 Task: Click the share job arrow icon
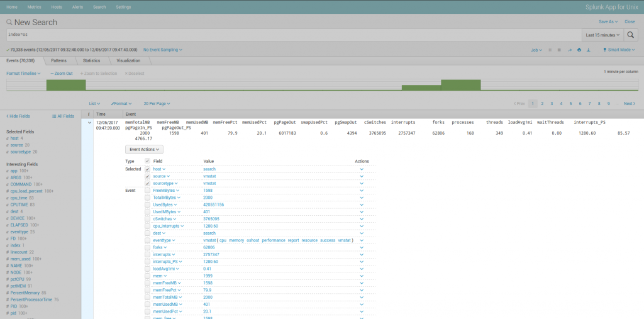point(570,49)
